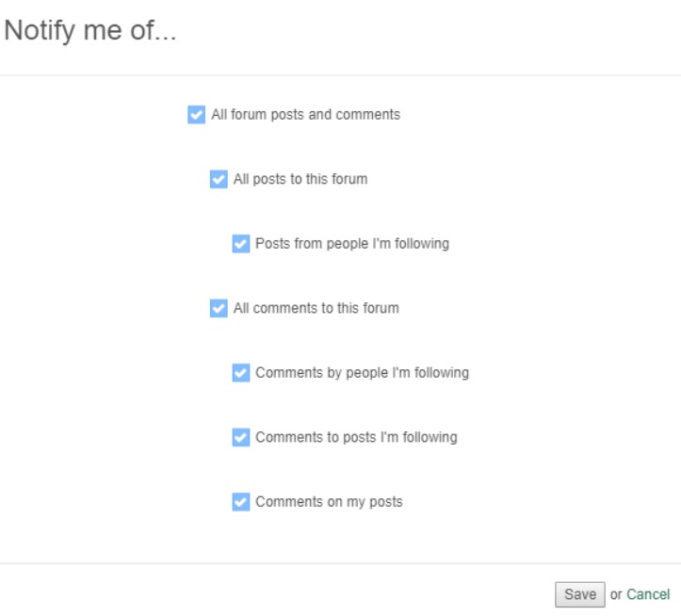This screenshot has width=681, height=616.
Task: Click the 'Comments on my posts' label text
Action: coord(329,502)
